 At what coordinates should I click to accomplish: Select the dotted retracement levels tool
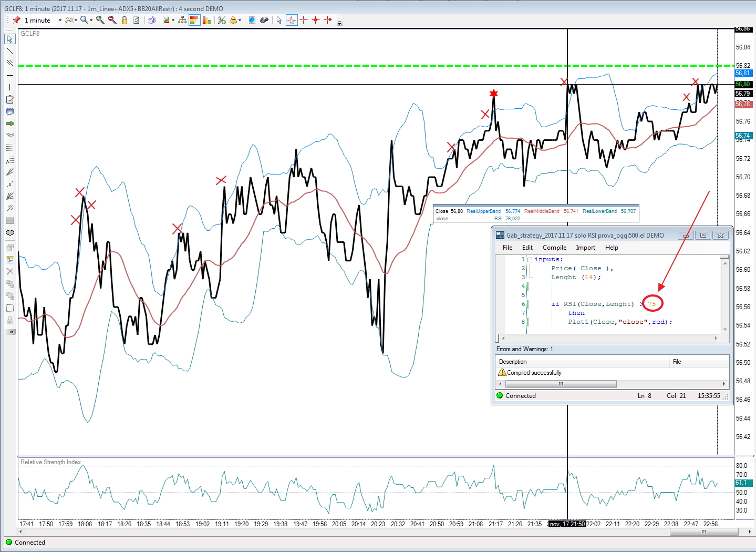click(x=9, y=148)
